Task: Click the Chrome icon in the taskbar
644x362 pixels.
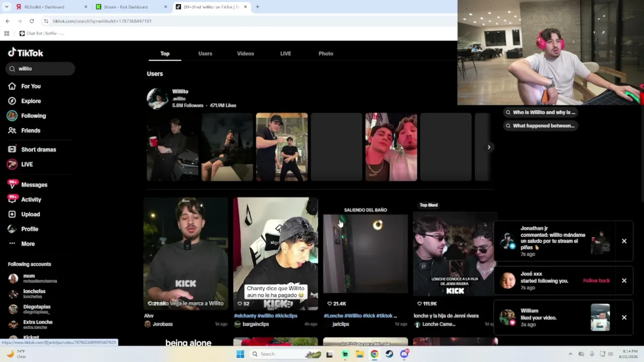Action: tap(374, 354)
